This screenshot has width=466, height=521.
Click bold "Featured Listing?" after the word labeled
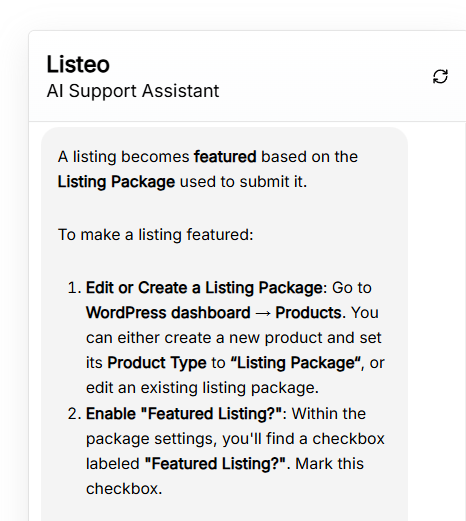(x=215, y=464)
